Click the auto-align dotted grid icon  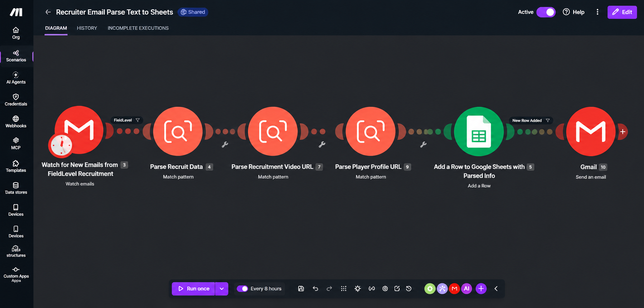[344, 289]
